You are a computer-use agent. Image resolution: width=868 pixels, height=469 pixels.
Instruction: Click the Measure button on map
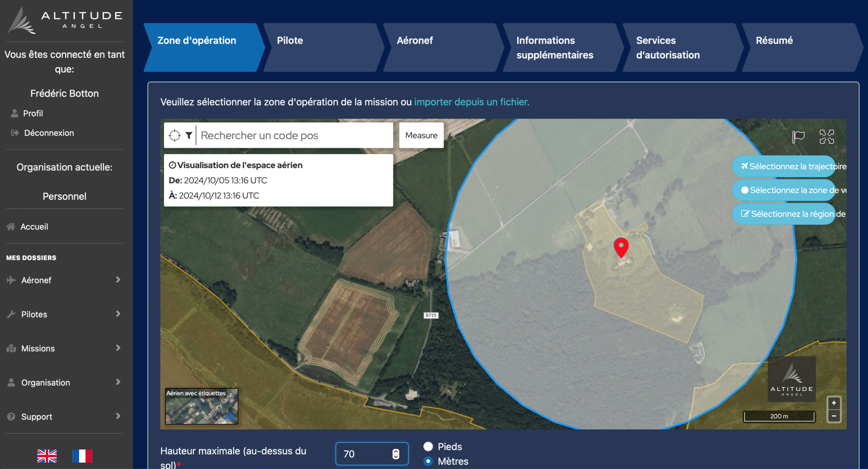(x=421, y=135)
